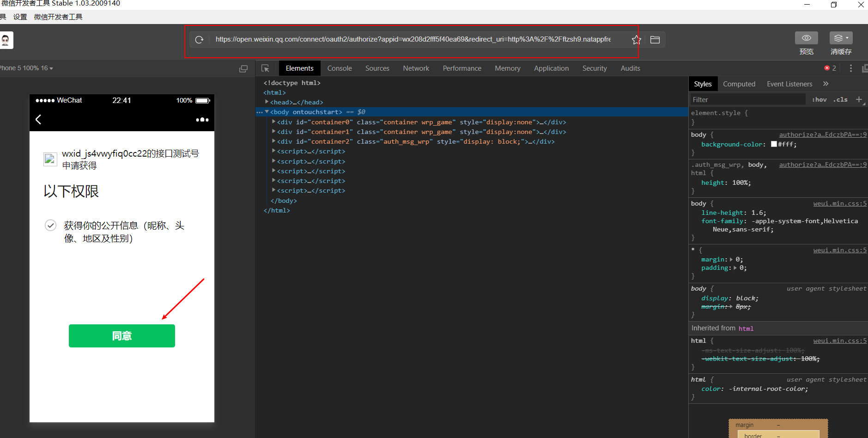Tap the WeChat back arrow
This screenshot has width=868, height=438.
pos(38,120)
